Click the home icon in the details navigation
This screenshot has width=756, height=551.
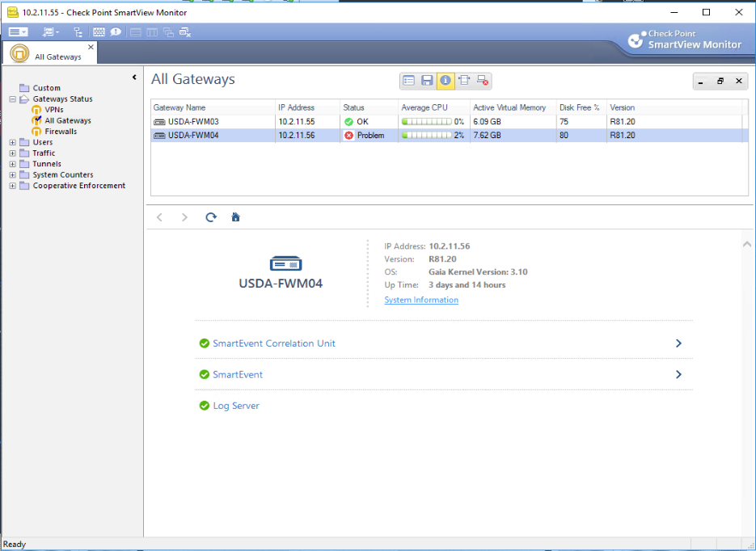tap(236, 217)
